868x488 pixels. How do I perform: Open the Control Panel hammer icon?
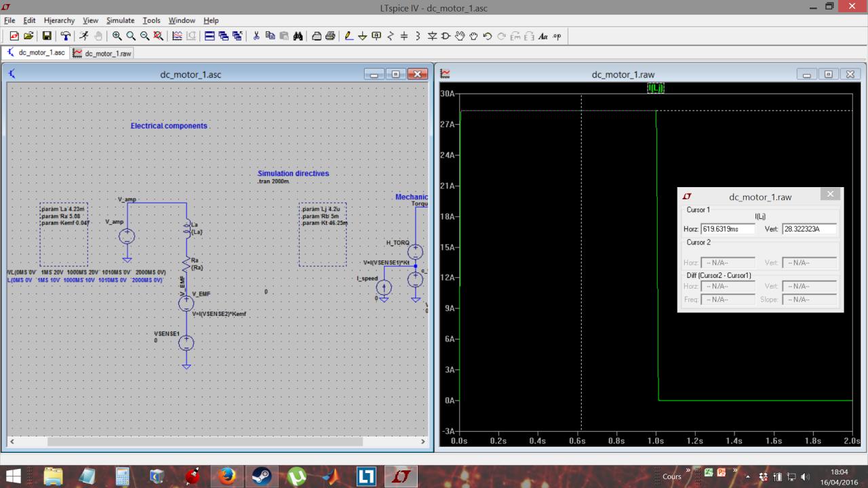point(65,36)
